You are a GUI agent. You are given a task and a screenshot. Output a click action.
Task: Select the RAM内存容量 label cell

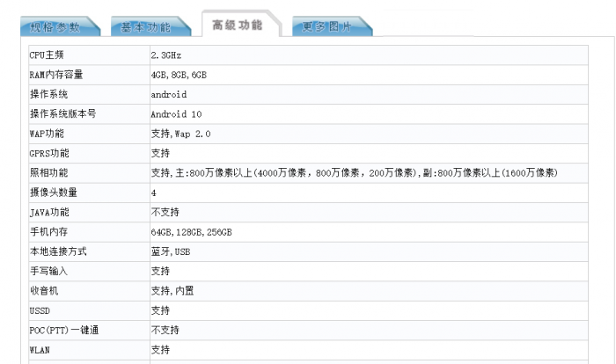point(57,75)
